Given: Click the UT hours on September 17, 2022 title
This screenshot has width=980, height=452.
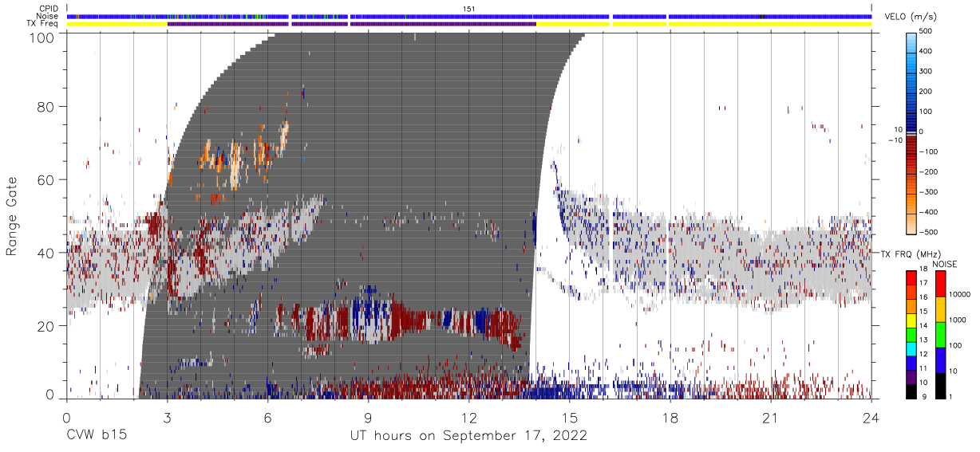Looking at the screenshot, I should pyautogui.click(x=469, y=436).
